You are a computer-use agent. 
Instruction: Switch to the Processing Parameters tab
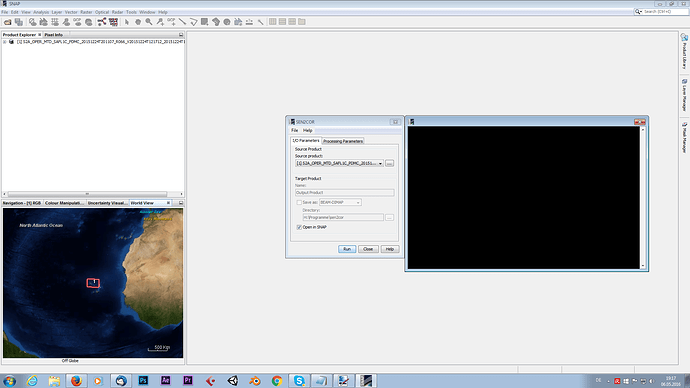tap(343, 141)
